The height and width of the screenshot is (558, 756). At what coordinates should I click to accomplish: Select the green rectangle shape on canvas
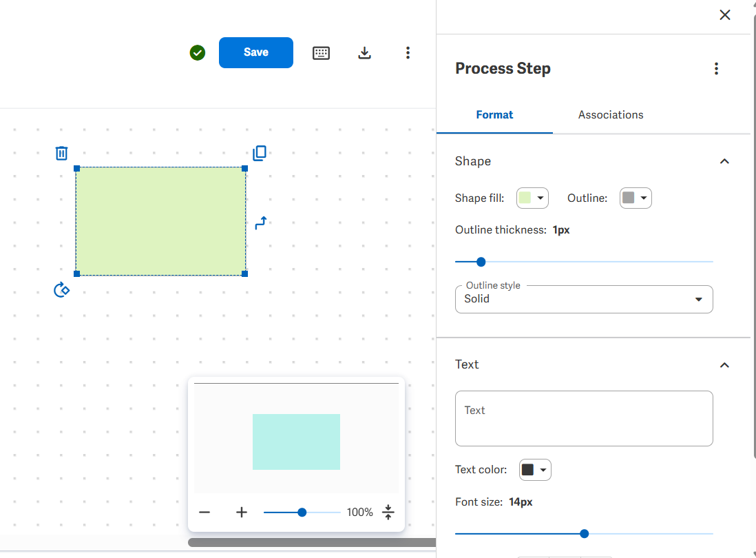160,221
